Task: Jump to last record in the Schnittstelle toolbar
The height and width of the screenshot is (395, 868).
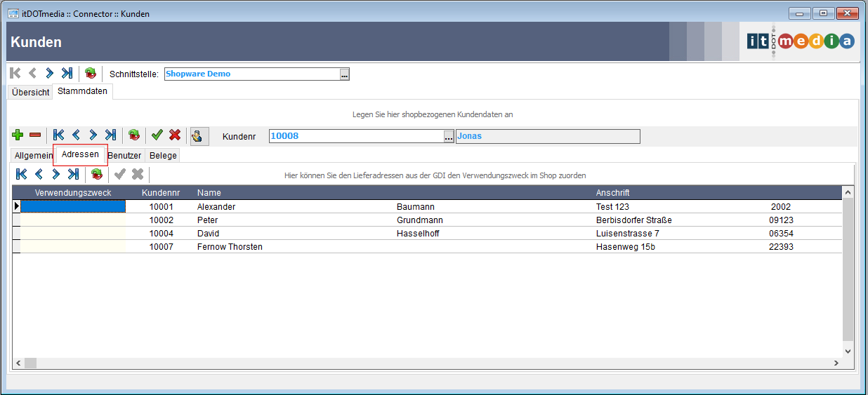Action: [x=67, y=73]
